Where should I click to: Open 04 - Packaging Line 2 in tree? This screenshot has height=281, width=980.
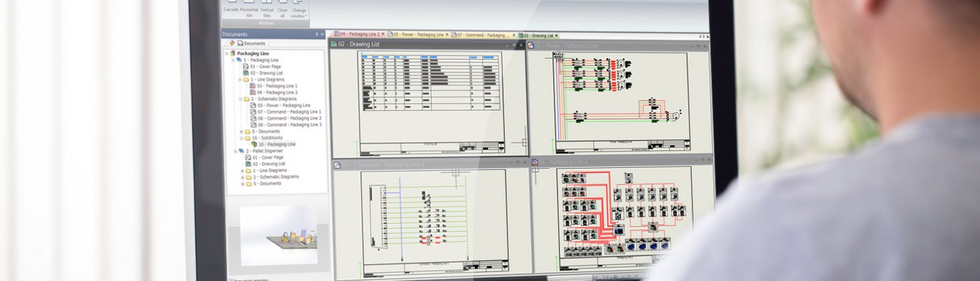tap(273, 92)
